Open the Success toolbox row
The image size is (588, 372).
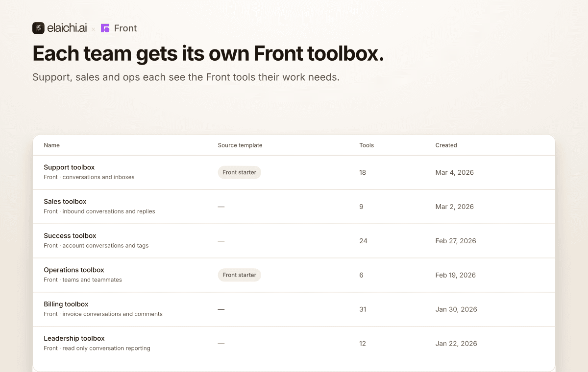294,241
